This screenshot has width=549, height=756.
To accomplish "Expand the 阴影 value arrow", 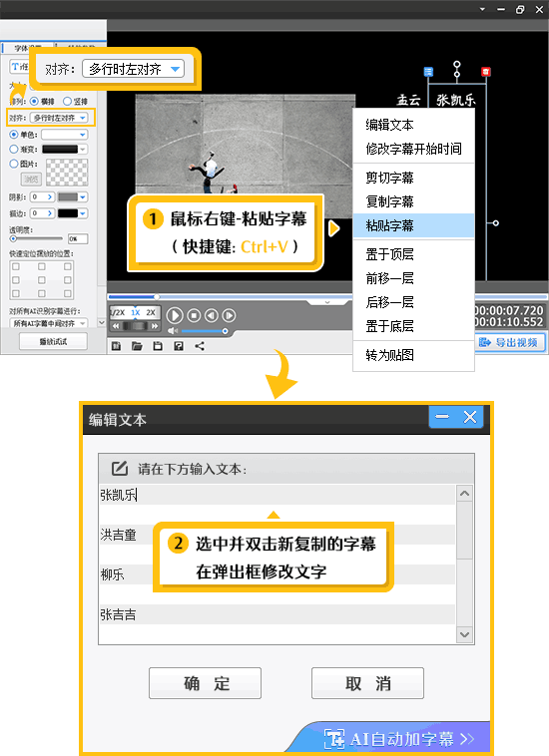I will point(50,197).
